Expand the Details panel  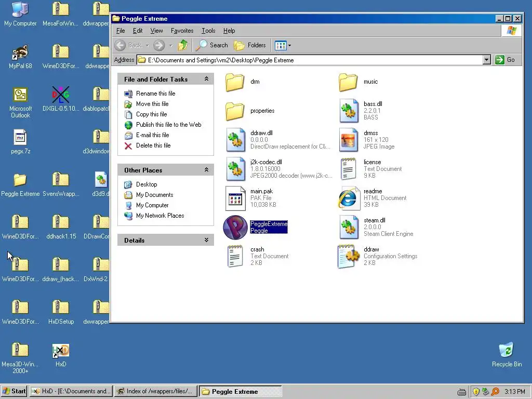tap(206, 240)
